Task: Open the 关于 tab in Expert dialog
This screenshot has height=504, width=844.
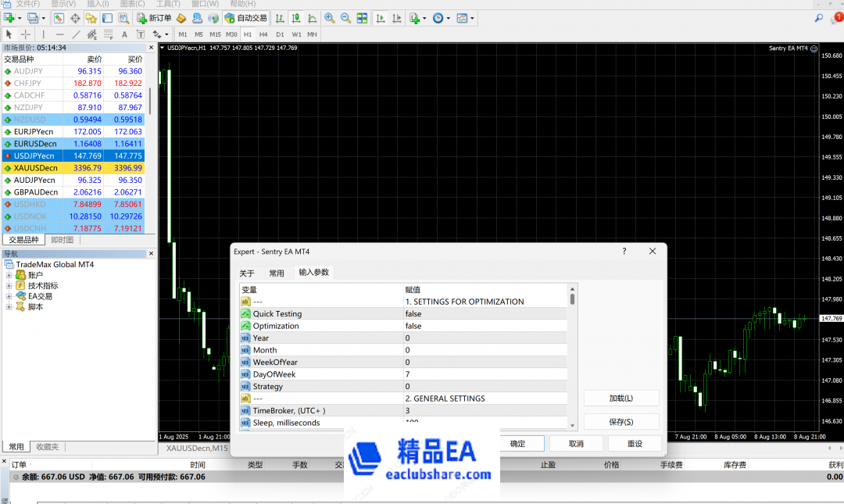Action: [247, 273]
